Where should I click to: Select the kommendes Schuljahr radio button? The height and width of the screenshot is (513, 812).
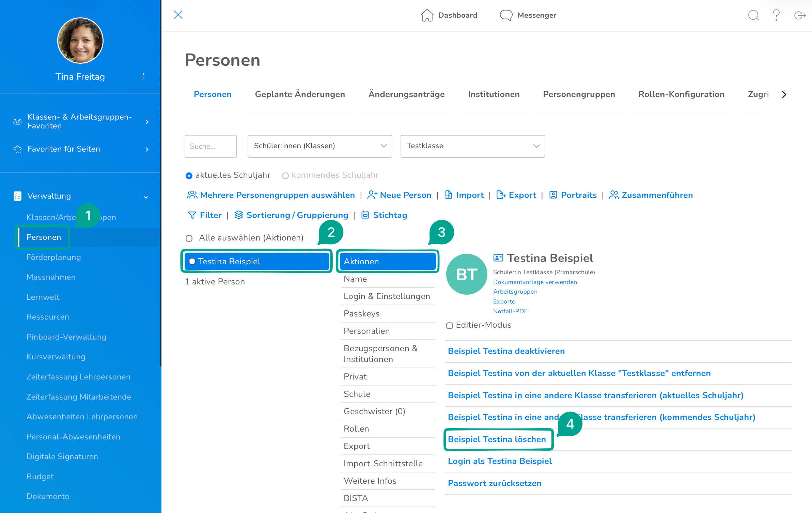click(285, 175)
